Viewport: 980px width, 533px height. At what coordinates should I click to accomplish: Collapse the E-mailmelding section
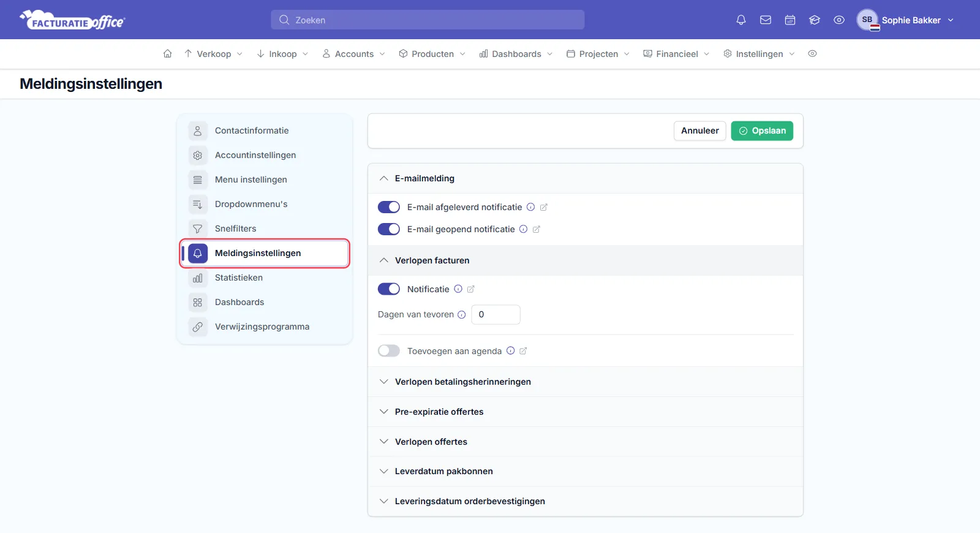(585, 178)
